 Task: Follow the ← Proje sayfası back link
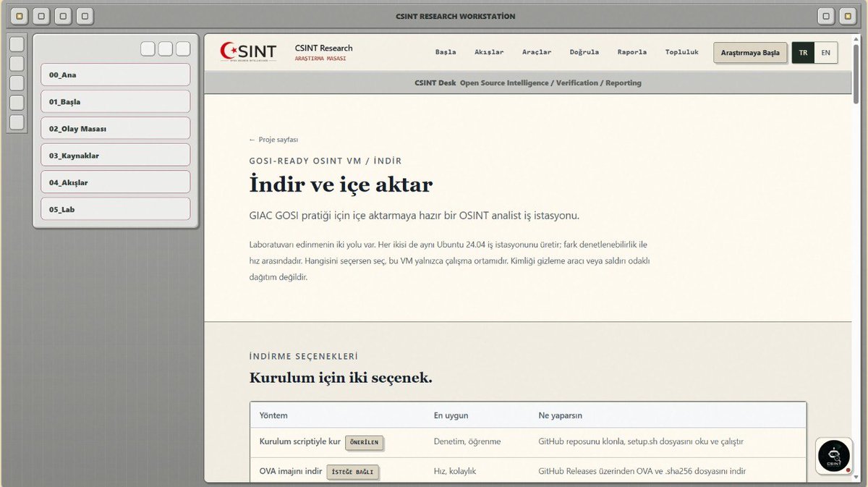tap(273, 140)
